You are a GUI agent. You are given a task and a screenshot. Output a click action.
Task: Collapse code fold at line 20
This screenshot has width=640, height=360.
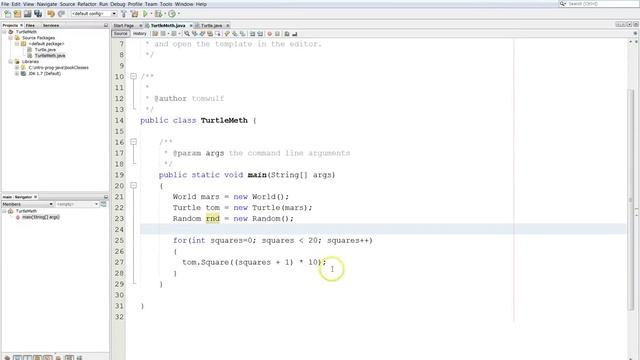point(133,185)
